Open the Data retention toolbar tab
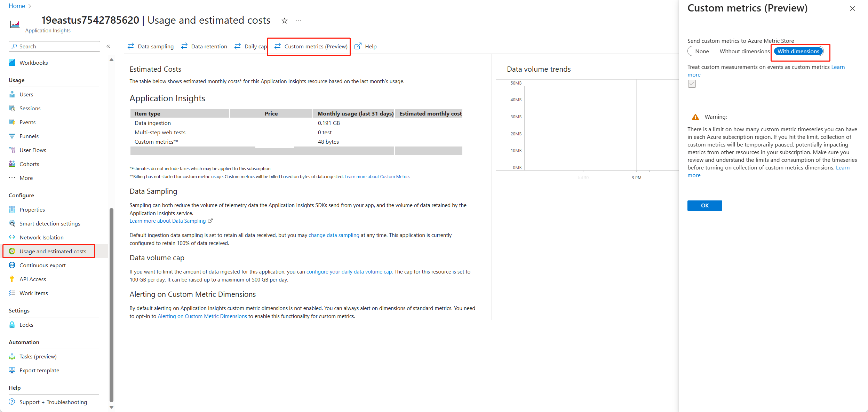The width and height of the screenshot is (868, 412). pyautogui.click(x=204, y=46)
